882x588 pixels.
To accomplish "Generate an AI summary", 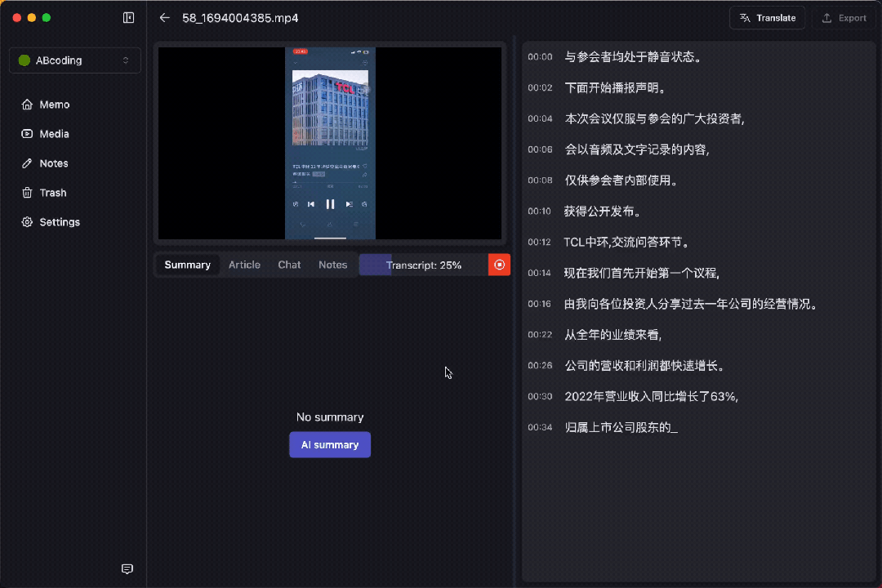I will coord(330,444).
